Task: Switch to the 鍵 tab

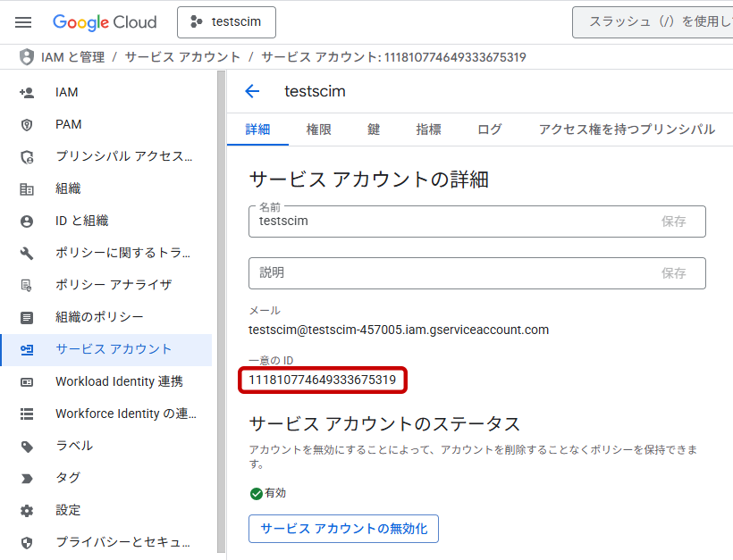Action: (x=374, y=130)
